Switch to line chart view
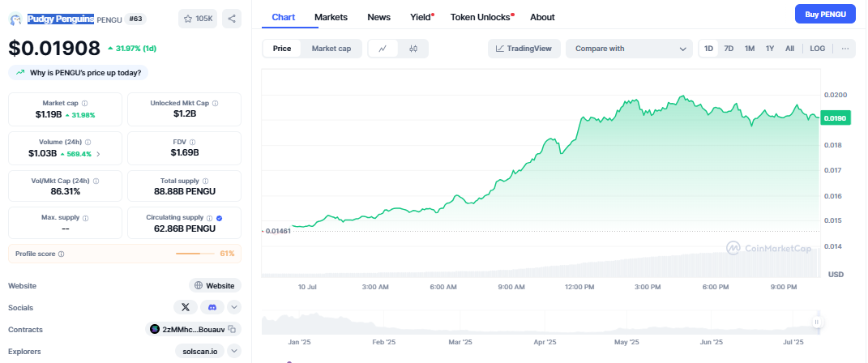The width and height of the screenshot is (868, 363). tap(383, 49)
